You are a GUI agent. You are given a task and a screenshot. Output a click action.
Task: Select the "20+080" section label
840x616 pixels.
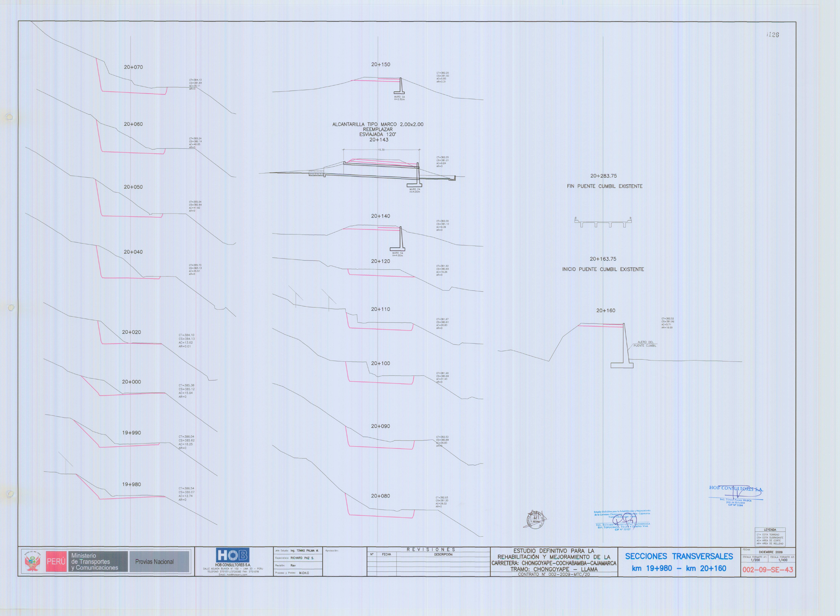click(x=381, y=496)
